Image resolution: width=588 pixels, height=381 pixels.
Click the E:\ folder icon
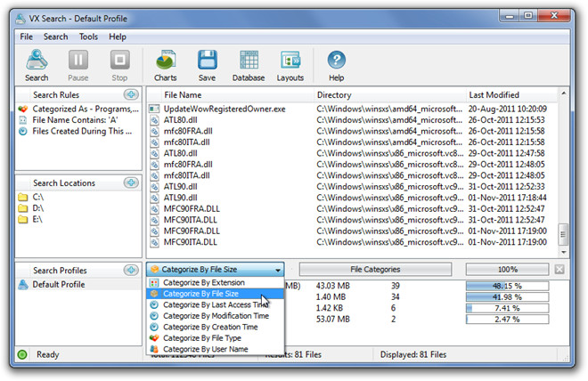(x=23, y=219)
